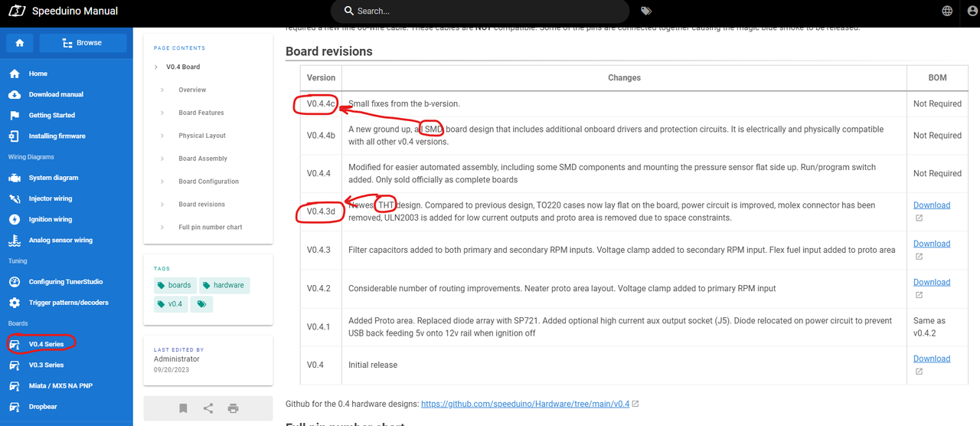Go to Home in the sidebar
The image size is (980, 426).
click(x=67, y=74)
